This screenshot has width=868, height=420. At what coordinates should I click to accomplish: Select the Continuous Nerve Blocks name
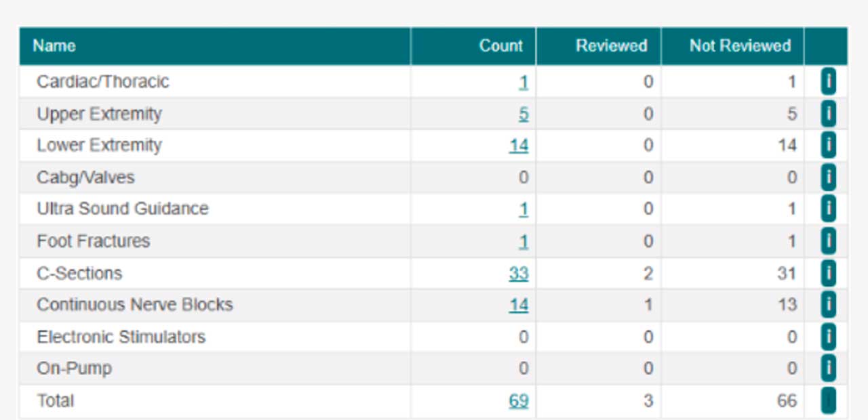point(135,305)
